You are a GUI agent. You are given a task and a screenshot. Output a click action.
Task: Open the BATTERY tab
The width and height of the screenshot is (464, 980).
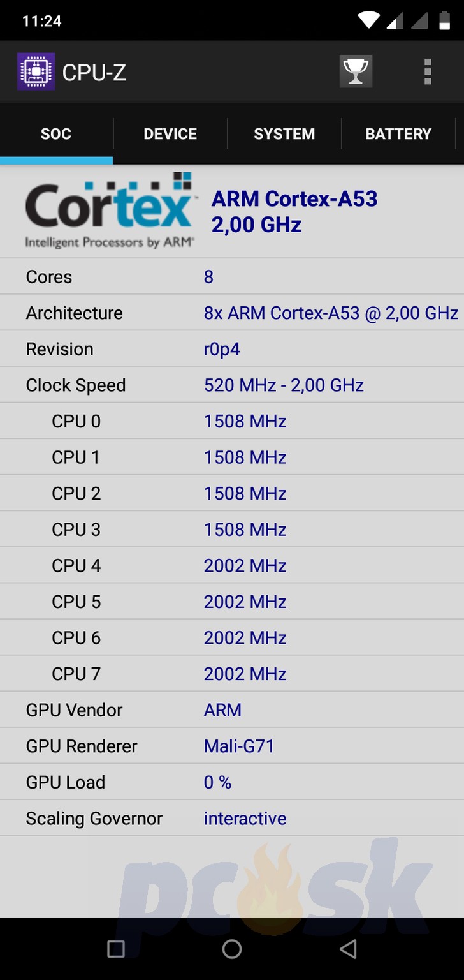398,134
